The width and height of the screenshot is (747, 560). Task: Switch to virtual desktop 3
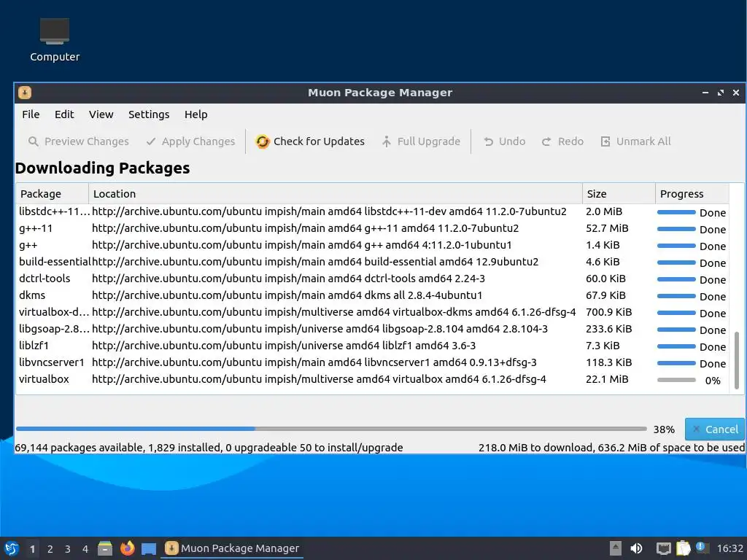coord(68,549)
